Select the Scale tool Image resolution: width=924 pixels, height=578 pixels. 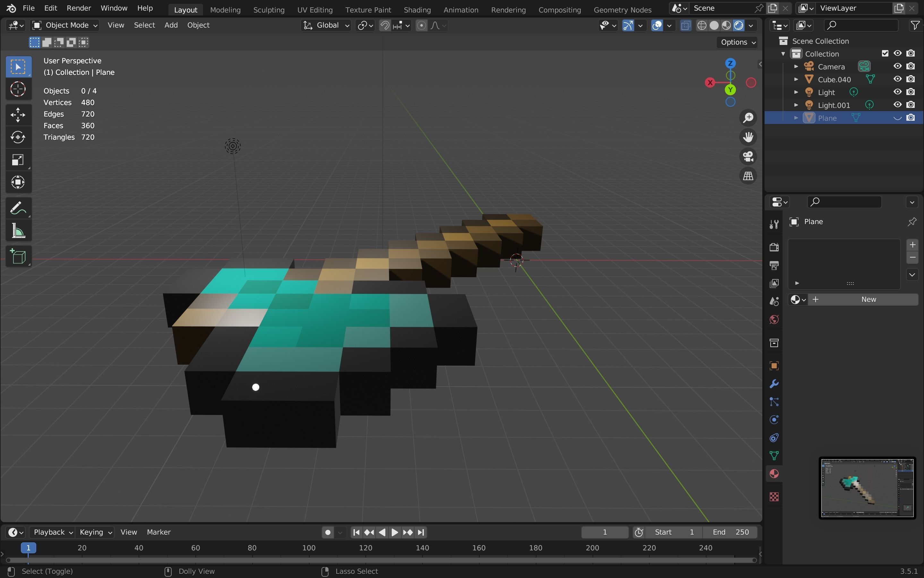click(18, 160)
